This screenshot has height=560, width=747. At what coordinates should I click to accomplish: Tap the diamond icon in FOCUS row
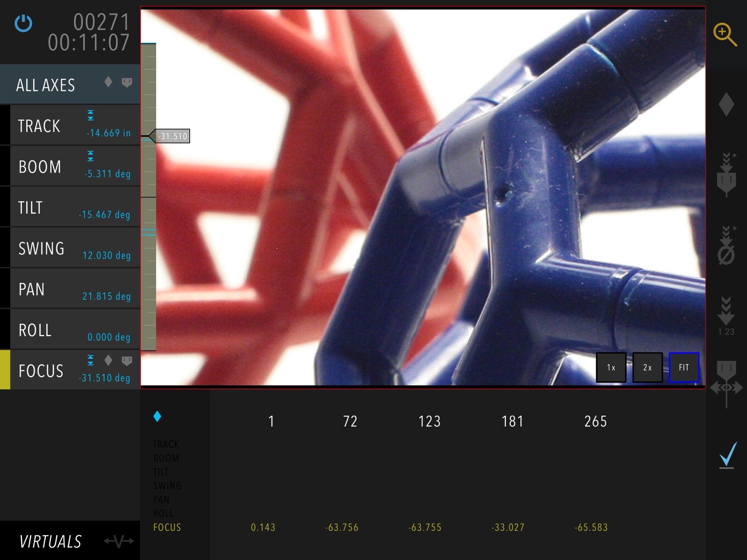tap(108, 360)
